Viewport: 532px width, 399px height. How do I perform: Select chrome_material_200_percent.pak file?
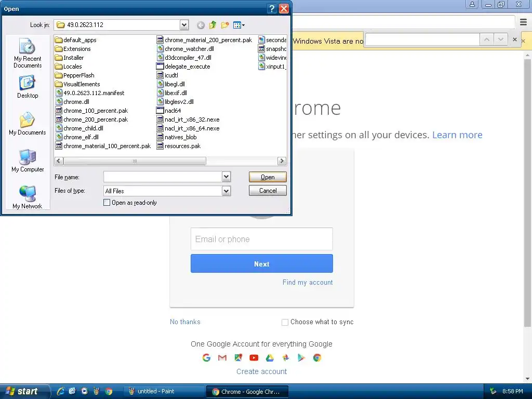(204, 40)
